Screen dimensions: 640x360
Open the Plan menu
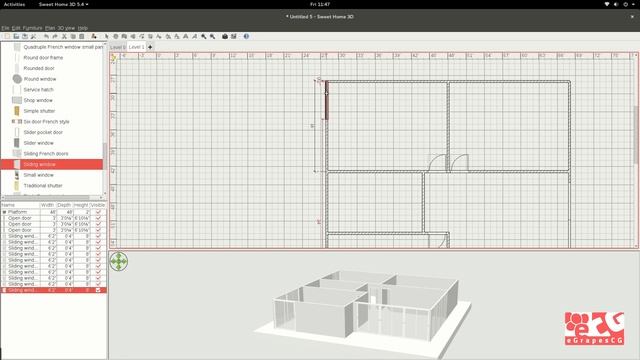[50, 28]
